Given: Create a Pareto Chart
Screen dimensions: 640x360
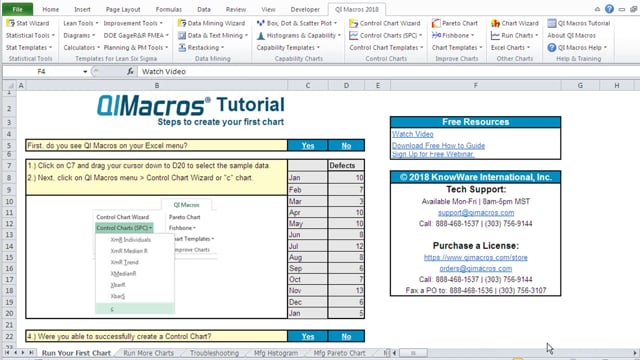Looking at the screenshot, I should click(x=454, y=23).
